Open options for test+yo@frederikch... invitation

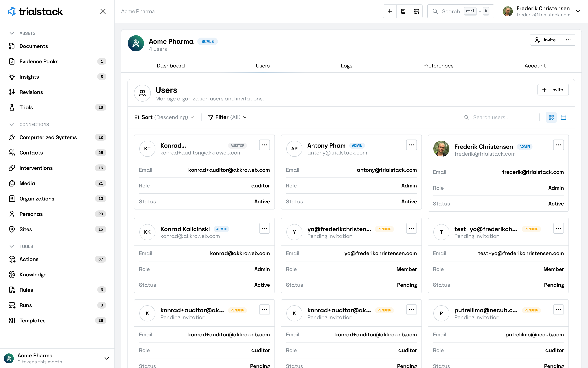(558, 228)
